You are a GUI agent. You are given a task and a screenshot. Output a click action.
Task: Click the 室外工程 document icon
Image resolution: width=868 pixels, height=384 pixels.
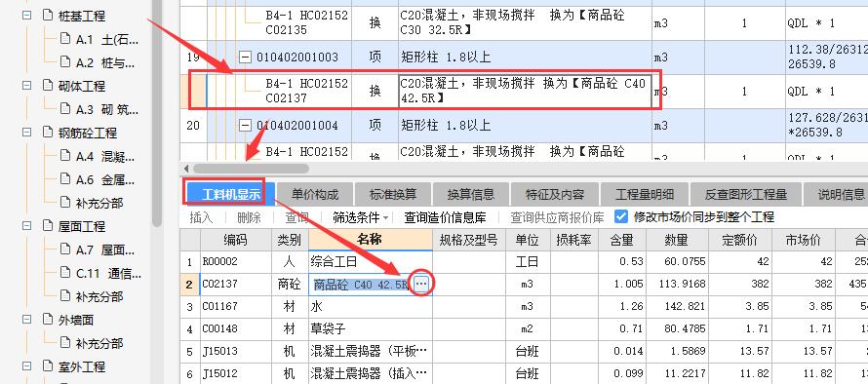pos(48,365)
